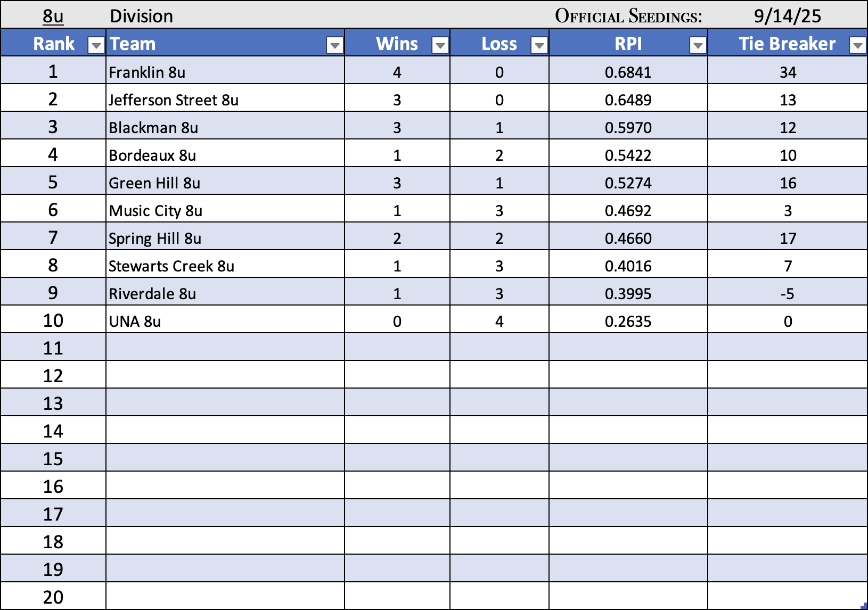Click the 9/14/25 date cell

tap(787, 16)
